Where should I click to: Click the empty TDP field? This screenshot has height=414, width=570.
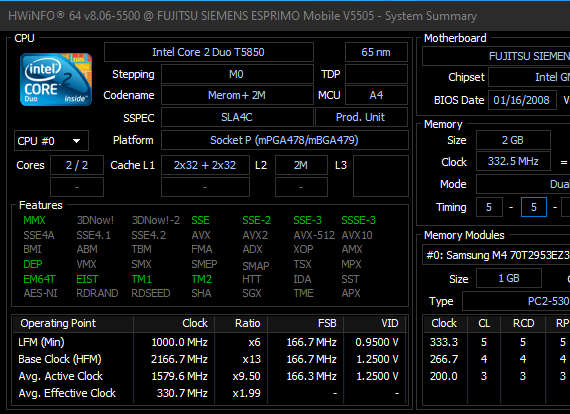[376, 74]
